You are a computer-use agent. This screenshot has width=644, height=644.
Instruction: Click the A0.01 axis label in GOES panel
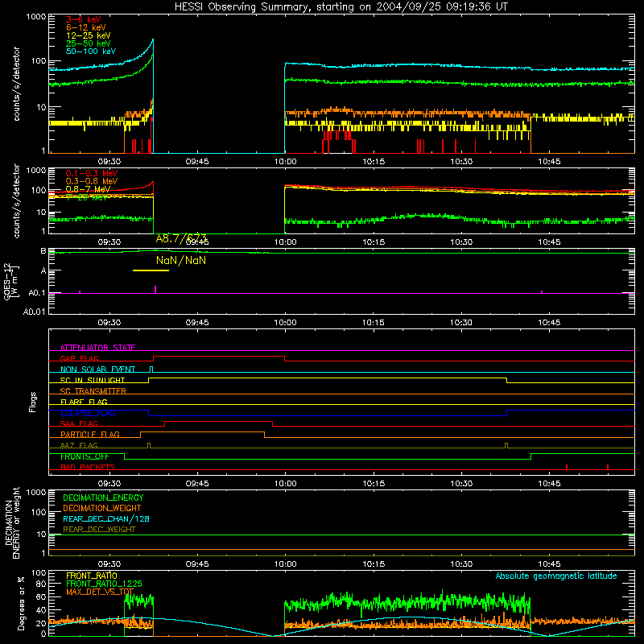[x=34, y=312]
